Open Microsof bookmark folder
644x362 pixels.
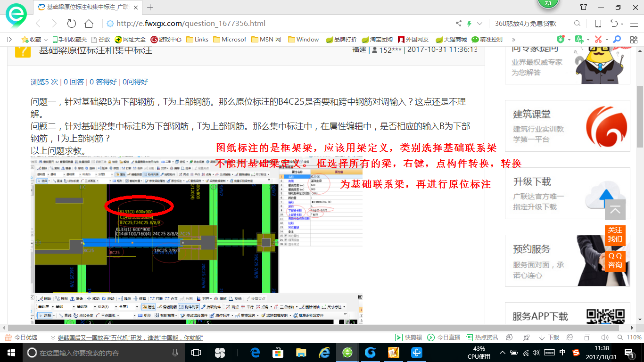pyautogui.click(x=230, y=40)
